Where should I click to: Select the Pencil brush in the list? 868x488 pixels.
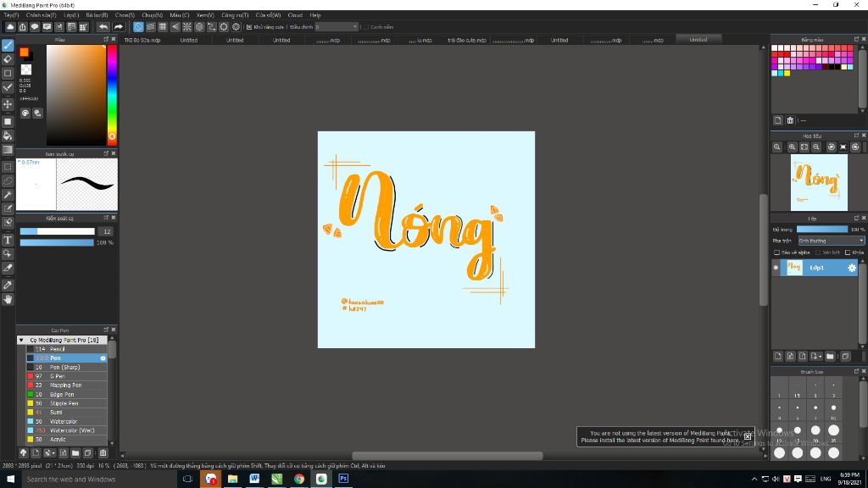point(66,349)
